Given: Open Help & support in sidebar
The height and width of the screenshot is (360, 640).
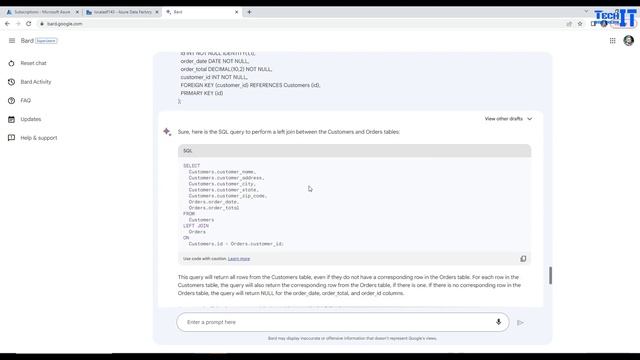Looking at the screenshot, I should pos(39,138).
